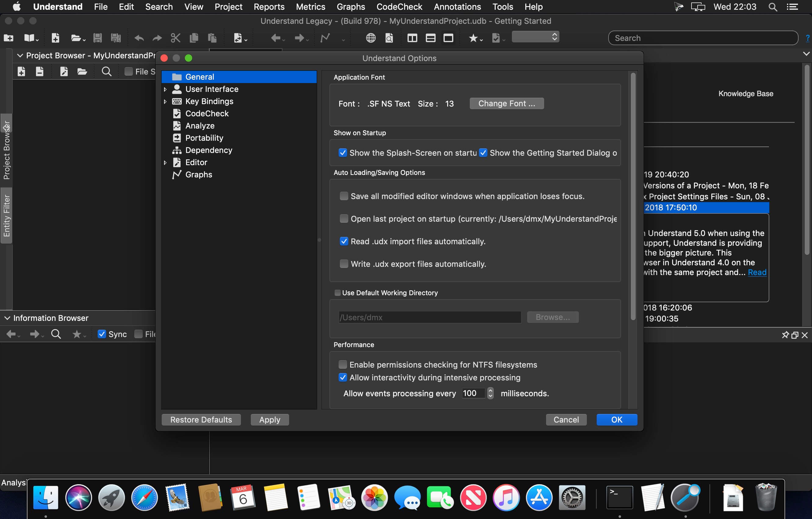Click the single-pane layout icon
This screenshot has height=519, width=812.
(x=448, y=38)
